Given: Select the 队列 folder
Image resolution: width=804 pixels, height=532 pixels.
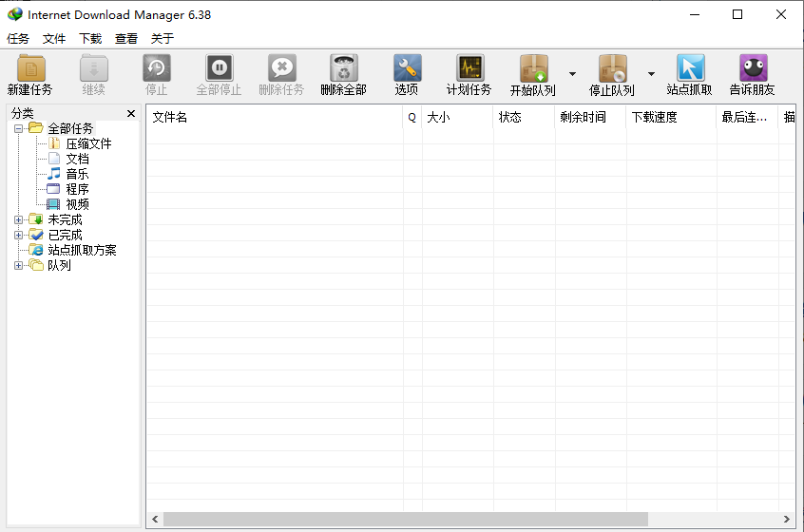Looking at the screenshot, I should point(60,265).
